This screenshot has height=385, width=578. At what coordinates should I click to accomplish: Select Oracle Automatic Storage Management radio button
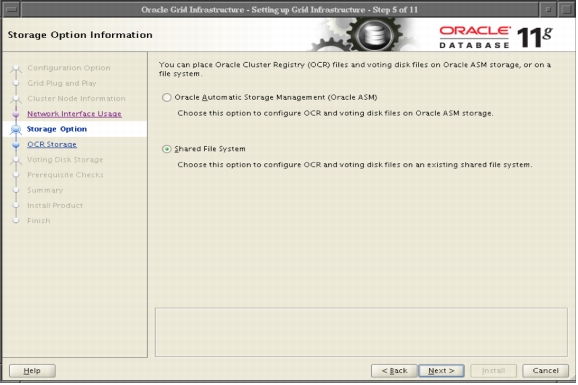[x=167, y=97]
